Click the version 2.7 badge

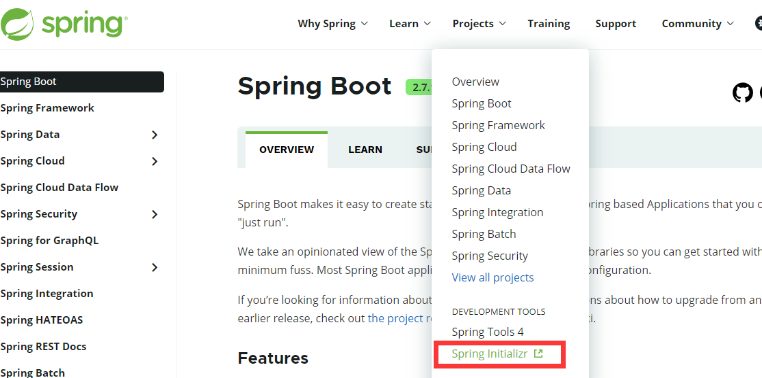pyautogui.click(x=419, y=87)
